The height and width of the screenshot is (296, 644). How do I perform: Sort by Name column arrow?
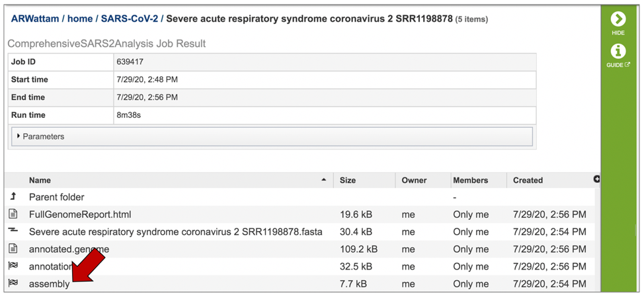point(323,180)
